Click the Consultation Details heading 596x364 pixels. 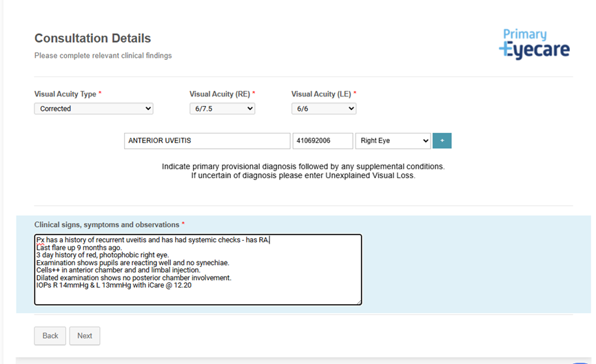coord(93,39)
